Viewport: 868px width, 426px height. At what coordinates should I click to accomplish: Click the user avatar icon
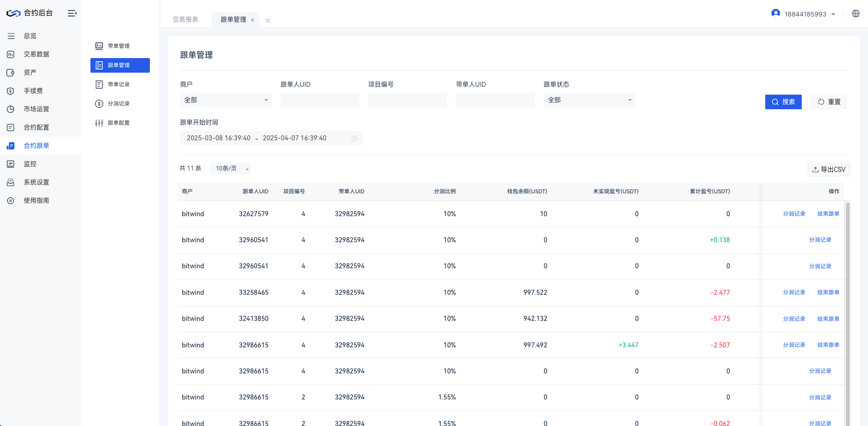pyautogui.click(x=776, y=13)
